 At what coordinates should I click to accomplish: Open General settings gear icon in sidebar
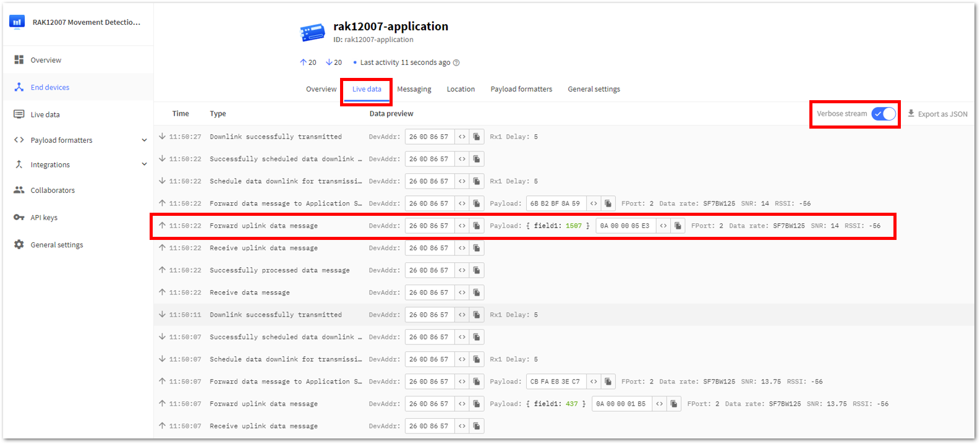click(x=19, y=244)
